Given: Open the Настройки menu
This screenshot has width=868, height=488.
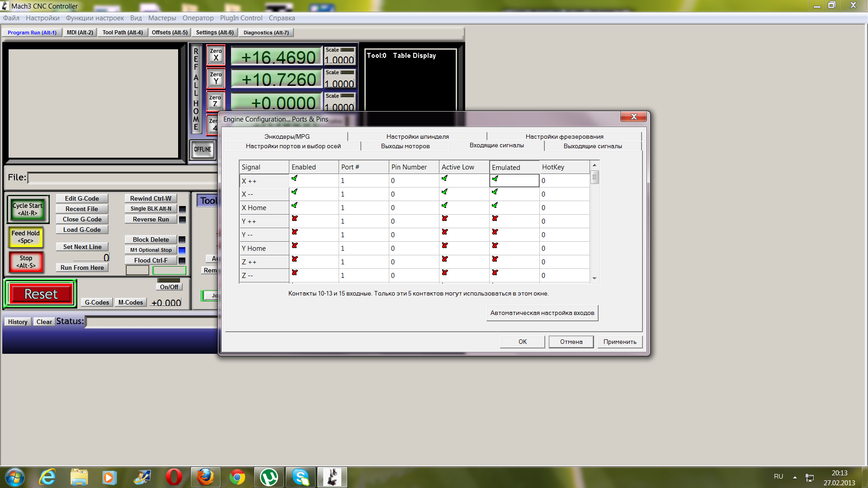Looking at the screenshot, I should tap(42, 18).
